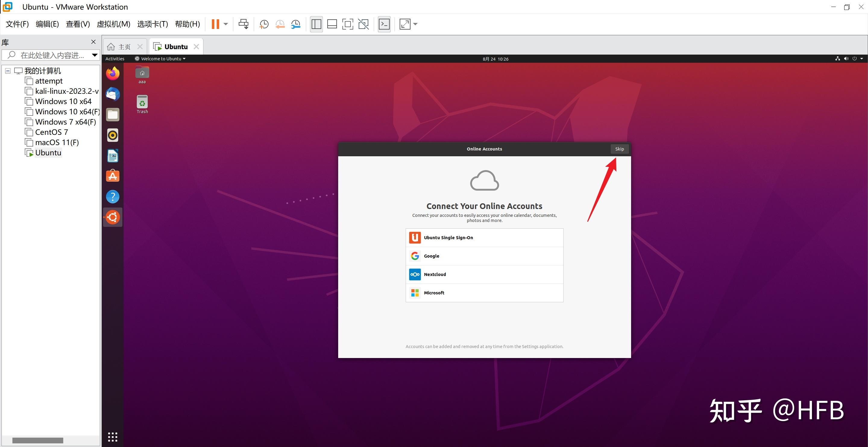This screenshot has height=447, width=868.
Task: Open the 虚拟机(M) menu
Action: point(113,24)
